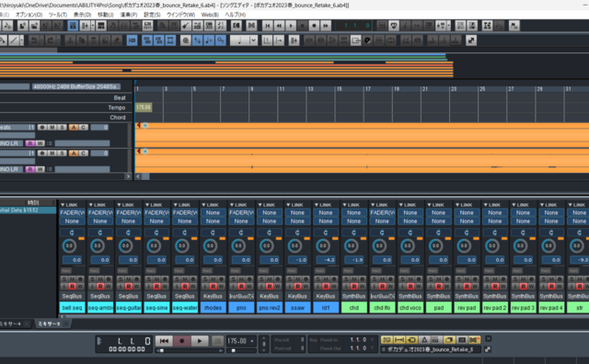Click the redo arrow icon
This screenshot has height=364, width=589.
point(50,40)
